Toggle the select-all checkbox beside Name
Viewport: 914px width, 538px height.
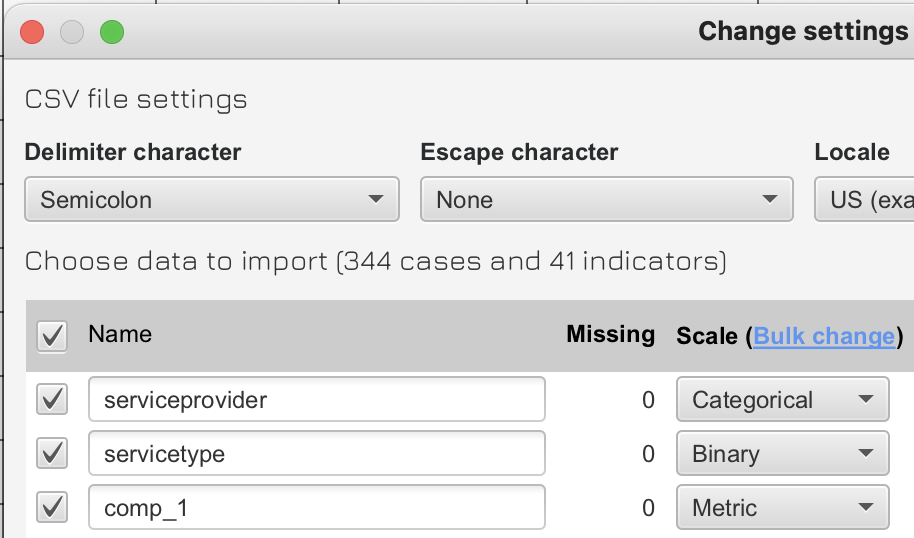pyautogui.click(x=51, y=335)
